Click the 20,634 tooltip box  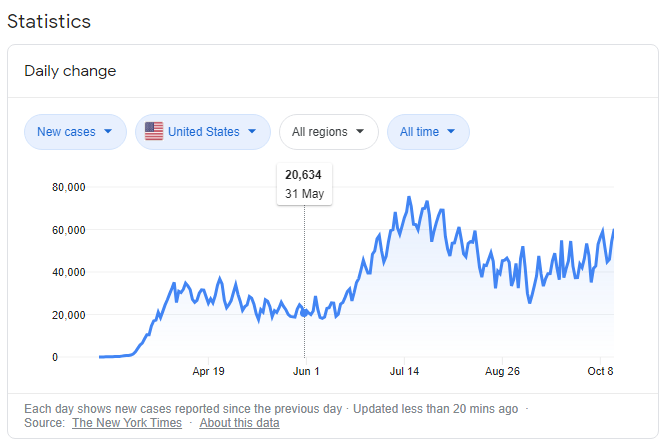tap(304, 184)
